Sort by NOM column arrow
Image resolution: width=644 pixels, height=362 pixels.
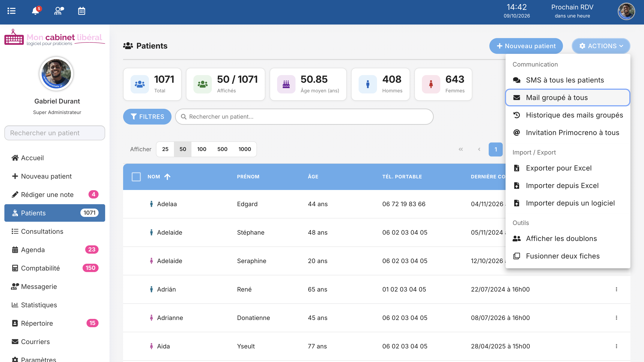(x=167, y=177)
